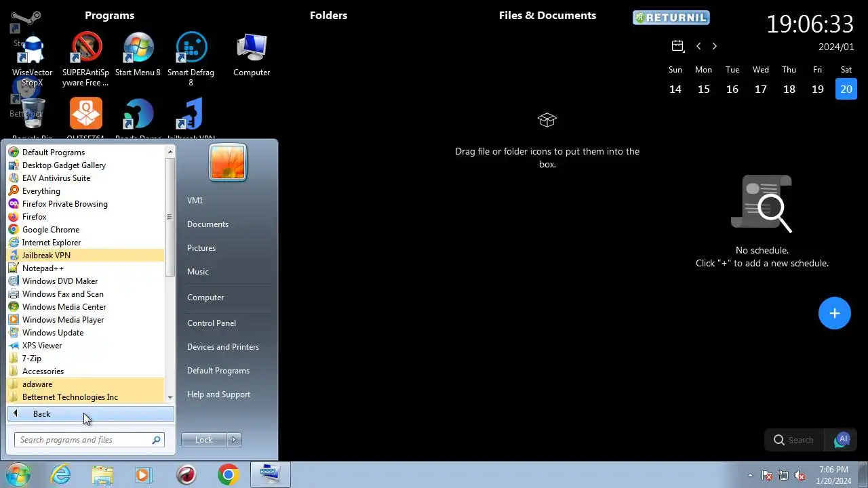Click the Google Chrome icon in programs list
Screen dimensions: 868x488
point(14,230)
